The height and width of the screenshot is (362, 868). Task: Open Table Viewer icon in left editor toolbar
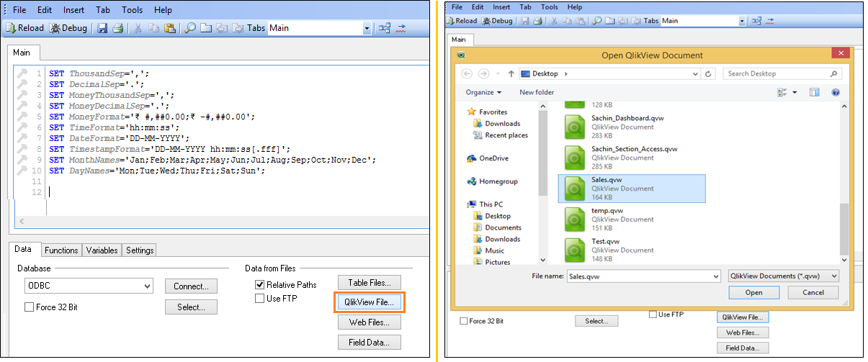[x=385, y=28]
